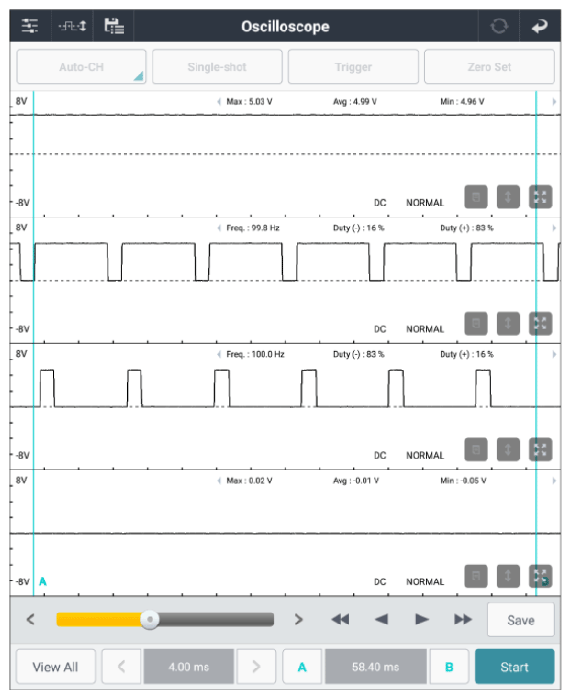Tap vertical adjust icon on channel 2
571x699 pixels.
508,323
